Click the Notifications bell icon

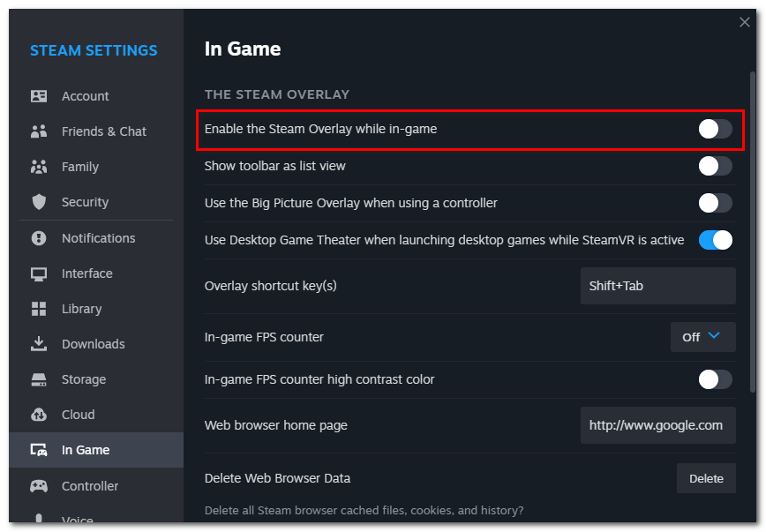(40, 237)
